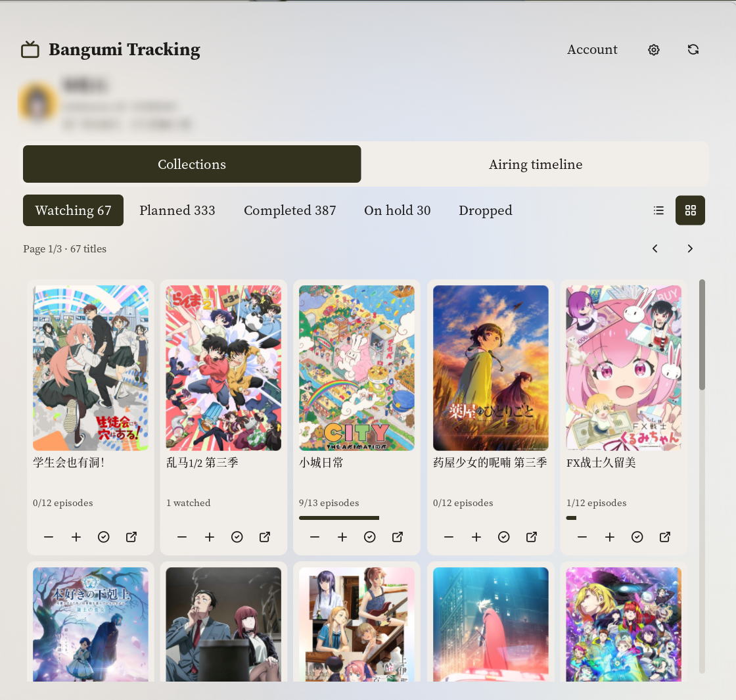The width and height of the screenshot is (736, 700).
Task: Open the red-cloaked figure cover thumbnail
Action: pyautogui.click(x=490, y=624)
